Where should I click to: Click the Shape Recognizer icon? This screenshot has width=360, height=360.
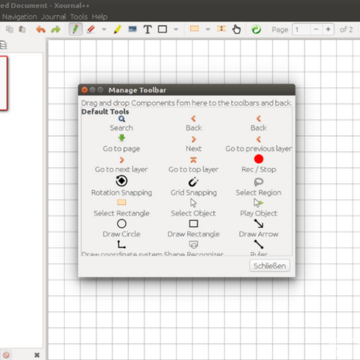[x=194, y=245]
